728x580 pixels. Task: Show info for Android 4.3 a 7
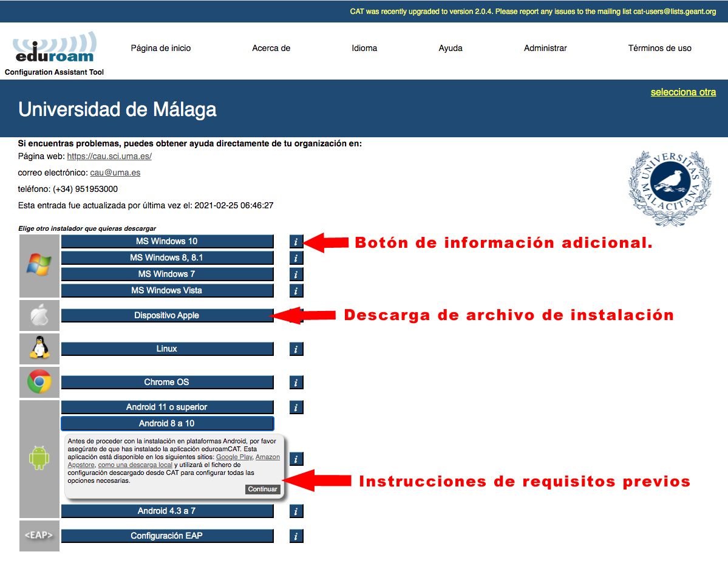pyautogui.click(x=296, y=511)
